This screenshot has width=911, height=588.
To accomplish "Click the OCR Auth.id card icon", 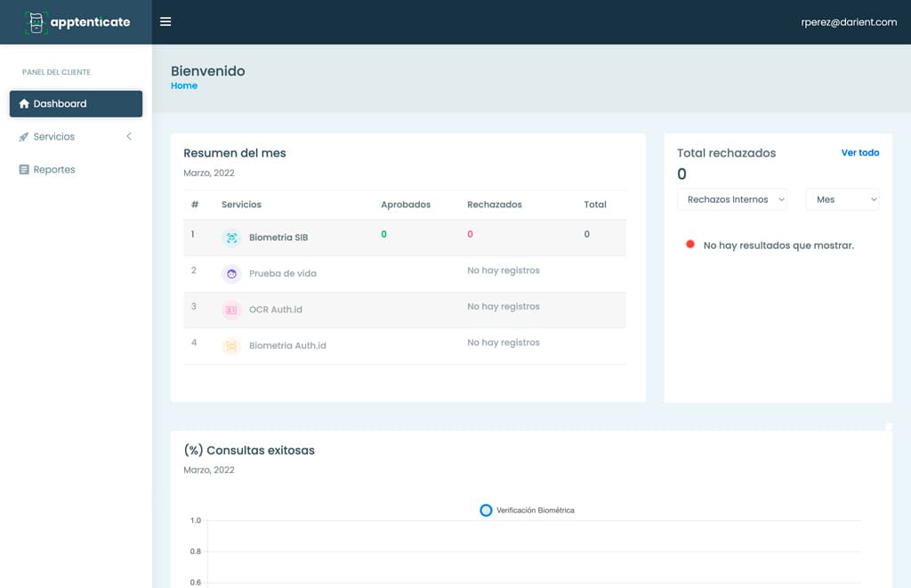I will pyautogui.click(x=231, y=310).
